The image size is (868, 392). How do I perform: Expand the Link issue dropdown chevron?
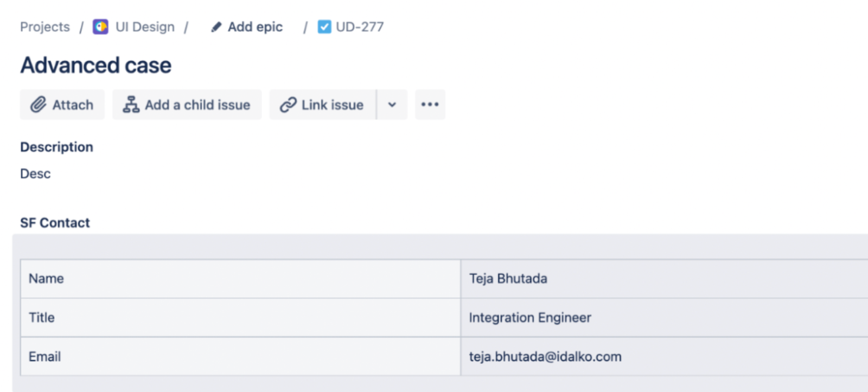tap(392, 105)
